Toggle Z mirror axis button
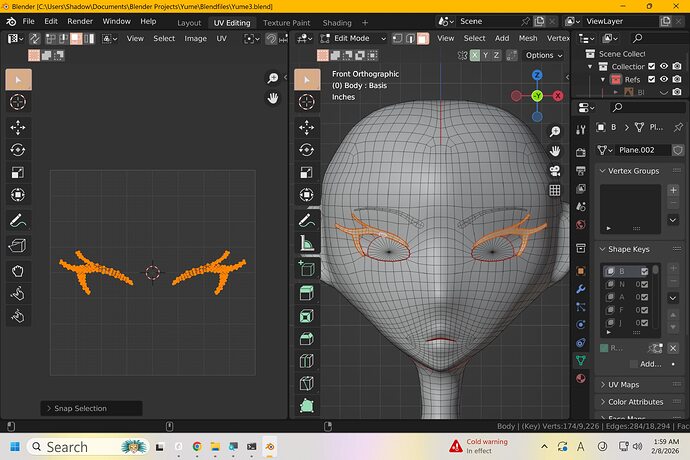Screen dimensions: 690x460 pyautogui.click(x=496, y=55)
